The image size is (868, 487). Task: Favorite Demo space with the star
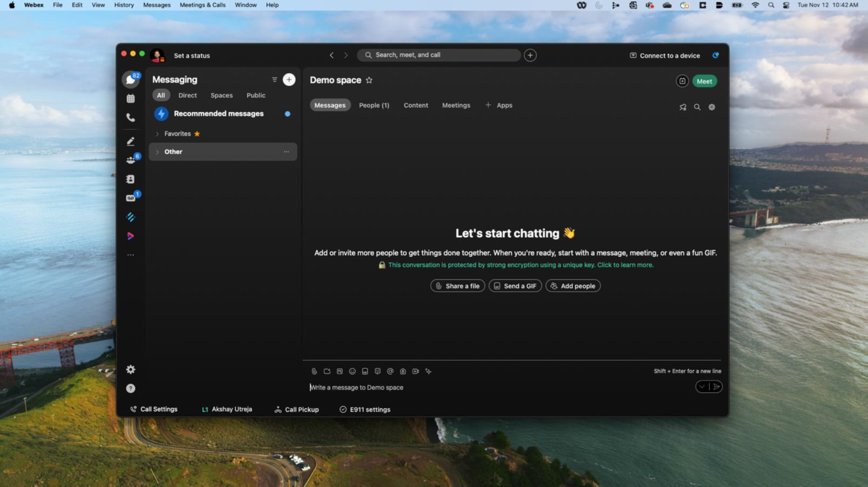pyautogui.click(x=369, y=80)
